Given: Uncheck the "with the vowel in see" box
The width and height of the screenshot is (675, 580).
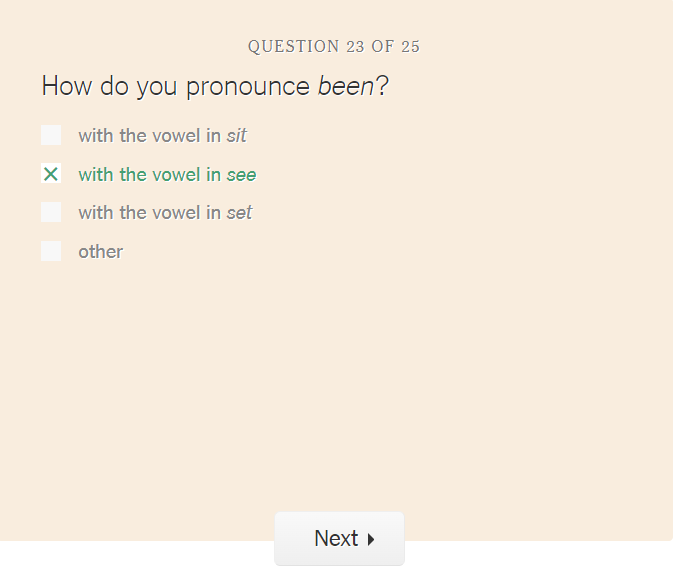Looking at the screenshot, I should pos(51,174).
